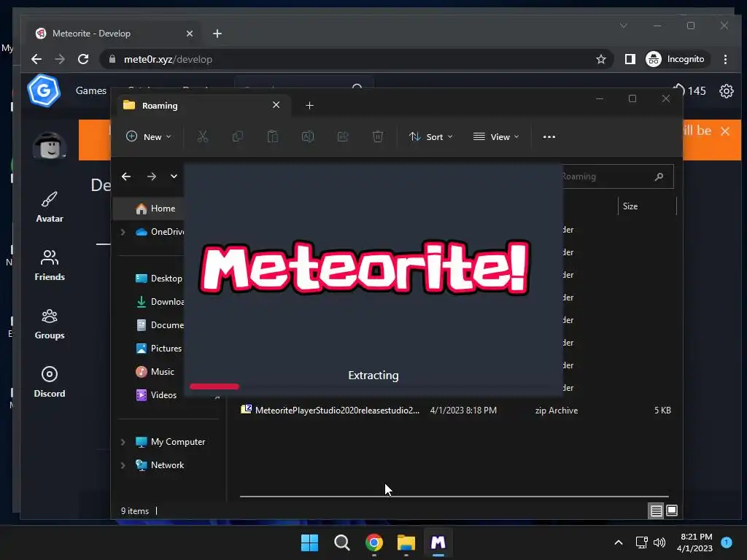747x560 pixels.
Task: Open Games in the site navigation
Action: [91, 90]
